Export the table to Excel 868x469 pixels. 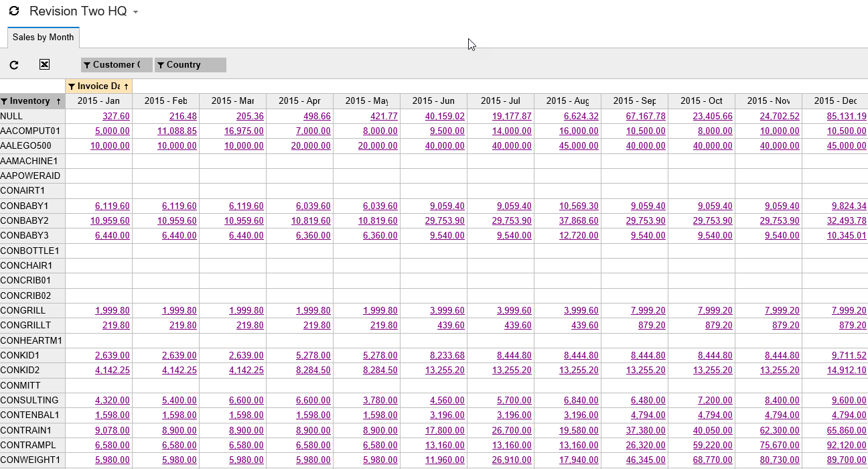[x=44, y=64]
